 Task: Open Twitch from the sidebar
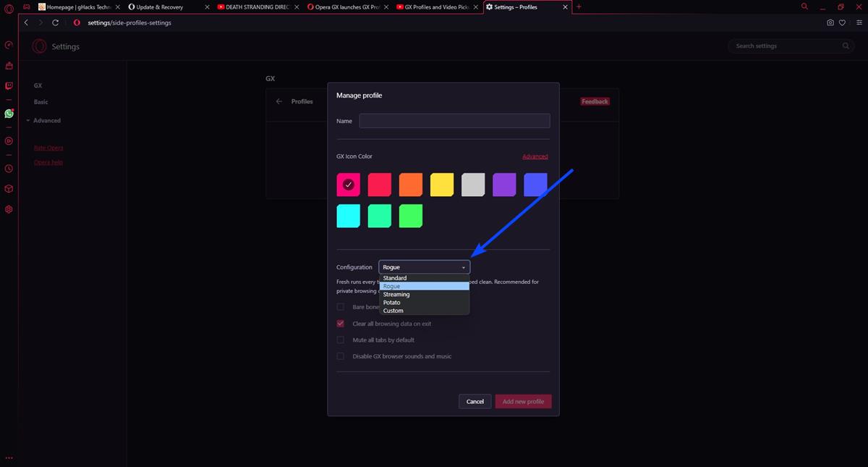click(x=9, y=83)
